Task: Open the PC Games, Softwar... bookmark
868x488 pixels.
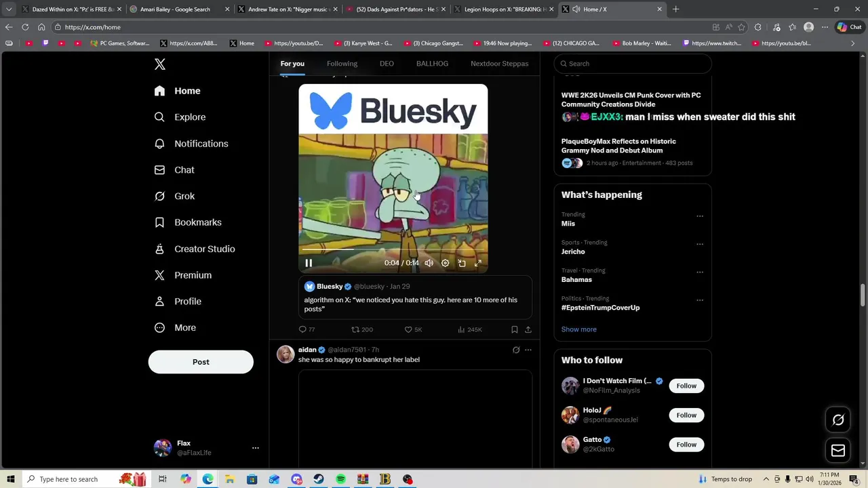Action: point(120,43)
